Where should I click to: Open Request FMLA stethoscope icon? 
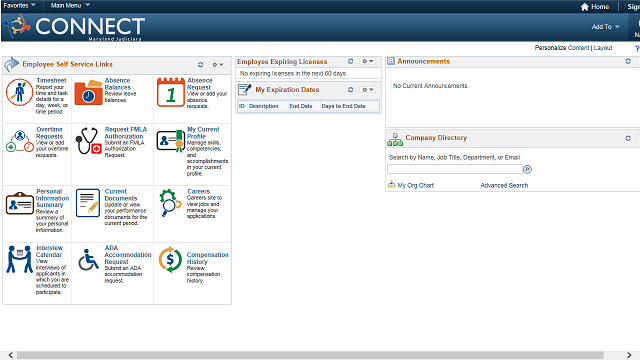pyautogui.click(x=88, y=141)
